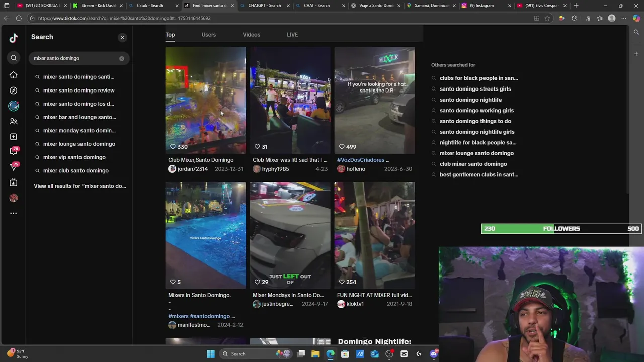Go to TikTok Home (house icon)

click(14, 75)
